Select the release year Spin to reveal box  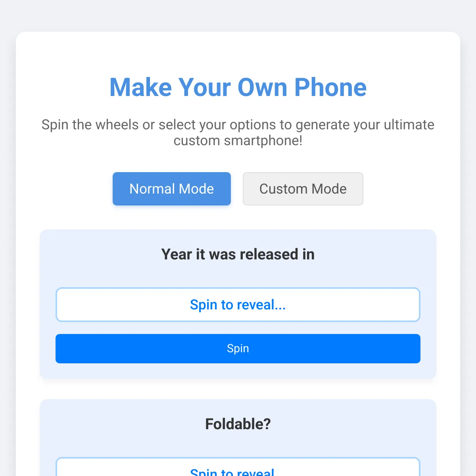click(x=238, y=305)
